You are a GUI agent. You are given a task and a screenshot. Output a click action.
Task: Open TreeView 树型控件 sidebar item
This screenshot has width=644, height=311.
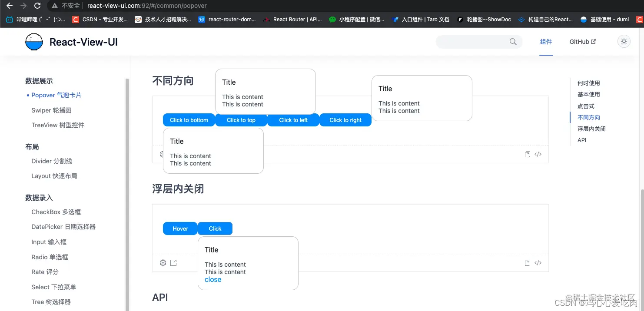pyautogui.click(x=58, y=125)
